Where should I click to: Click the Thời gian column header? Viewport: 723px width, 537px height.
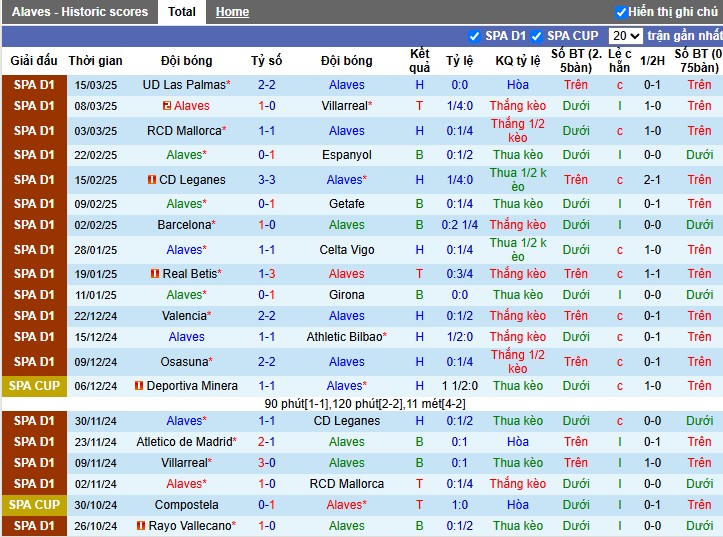point(95,61)
